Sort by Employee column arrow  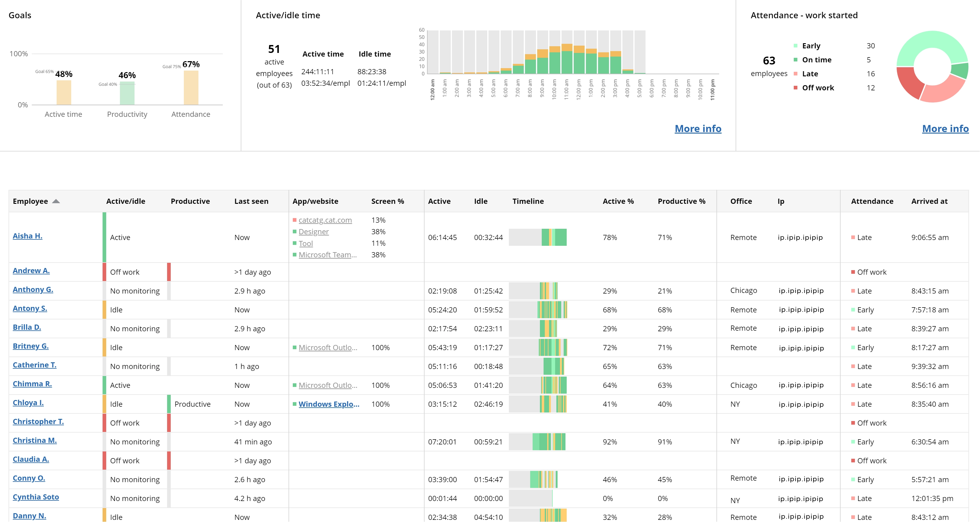click(x=56, y=201)
